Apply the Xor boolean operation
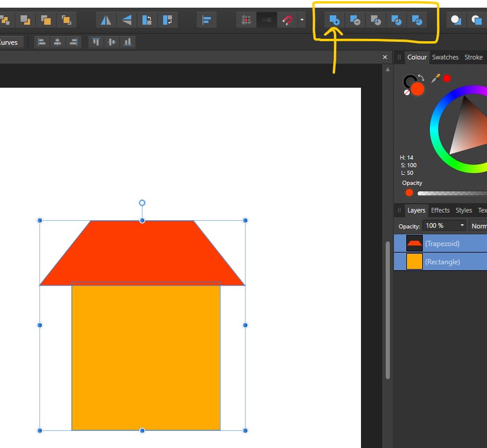487x448 pixels. click(396, 21)
